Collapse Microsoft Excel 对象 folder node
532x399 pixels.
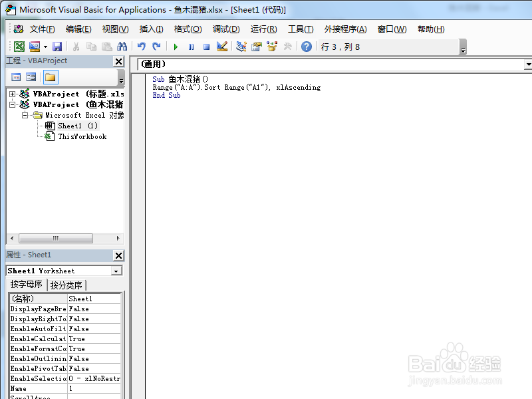25,115
